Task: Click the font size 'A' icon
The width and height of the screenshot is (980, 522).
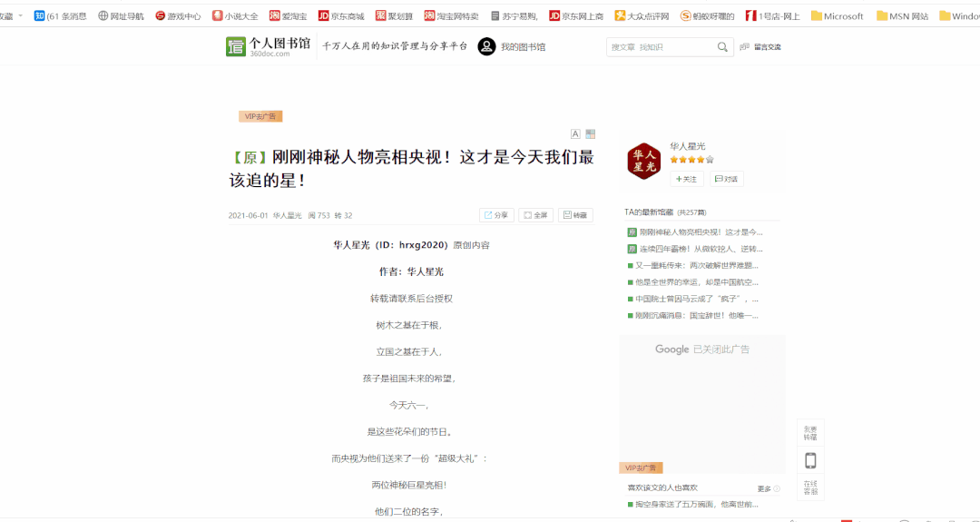Action: point(575,133)
